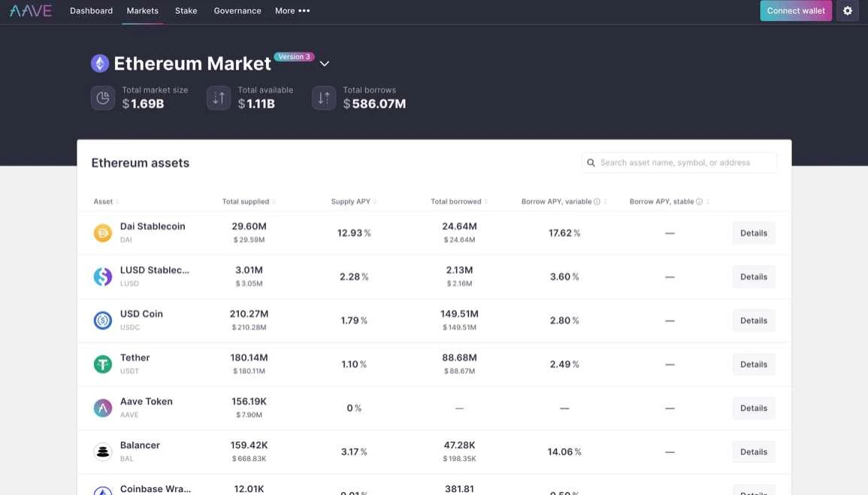868x495 pixels.
Task: Click the Dai Stablecoin token icon
Action: 103,233
